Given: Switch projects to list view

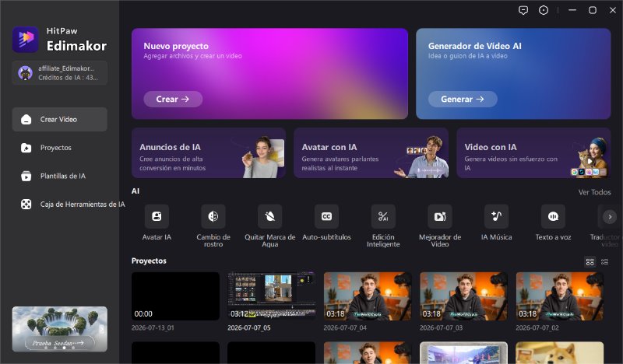Looking at the screenshot, I should (605, 262).
